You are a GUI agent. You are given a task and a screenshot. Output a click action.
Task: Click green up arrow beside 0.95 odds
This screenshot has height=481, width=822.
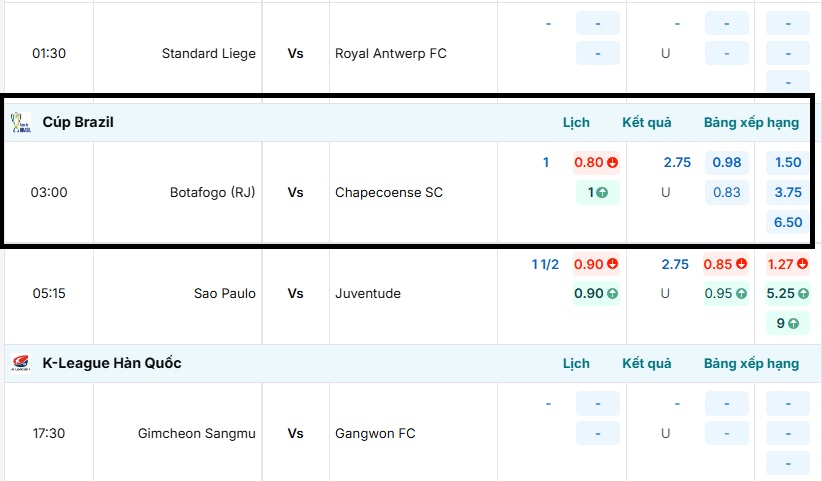point(742,294)
